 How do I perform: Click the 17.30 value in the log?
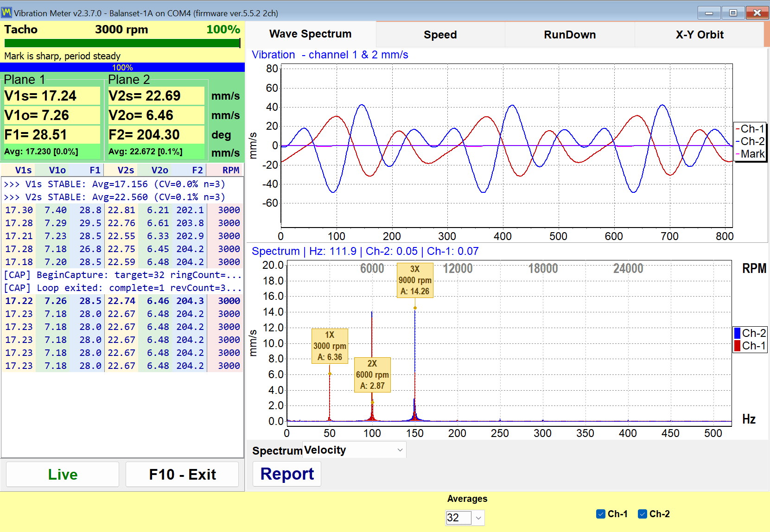pos(19,210)
